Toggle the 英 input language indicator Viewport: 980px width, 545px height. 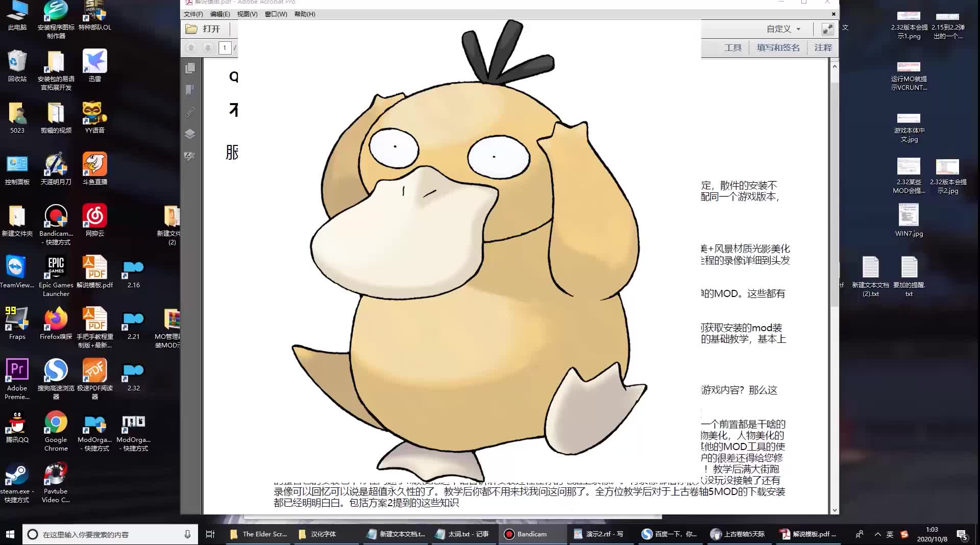(890, 534)
